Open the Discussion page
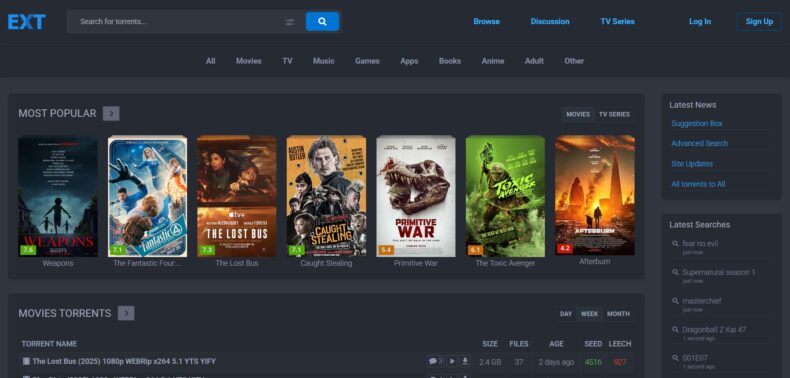 click(x=550, y=21)
